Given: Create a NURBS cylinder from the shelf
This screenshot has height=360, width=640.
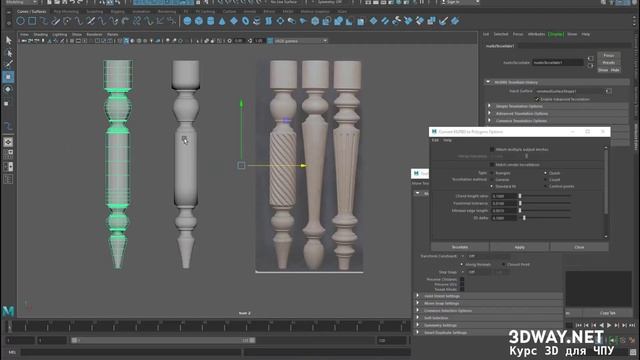Looking at the screenshot, I should pyautogui.click(x=211, y=20).
